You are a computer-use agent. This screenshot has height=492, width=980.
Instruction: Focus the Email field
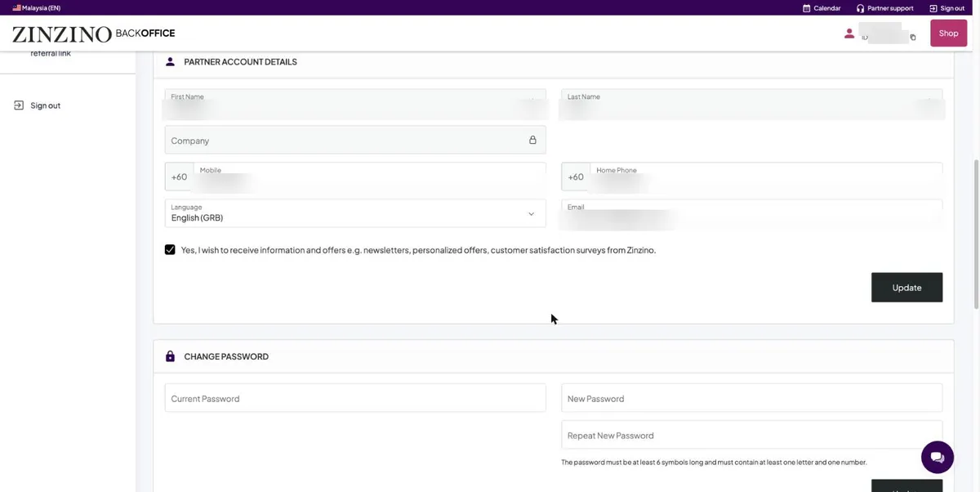pos(751,213)
